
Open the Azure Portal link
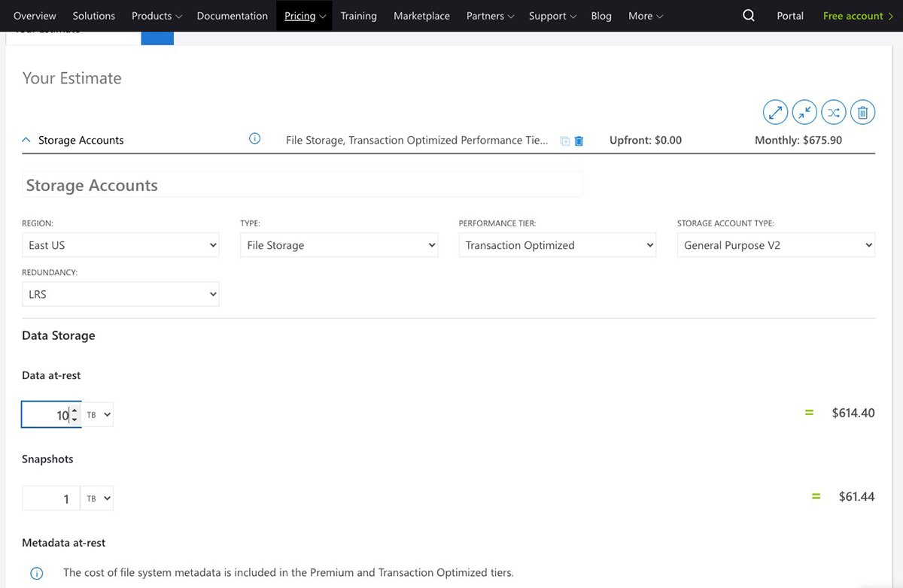[x=790, y=15]
